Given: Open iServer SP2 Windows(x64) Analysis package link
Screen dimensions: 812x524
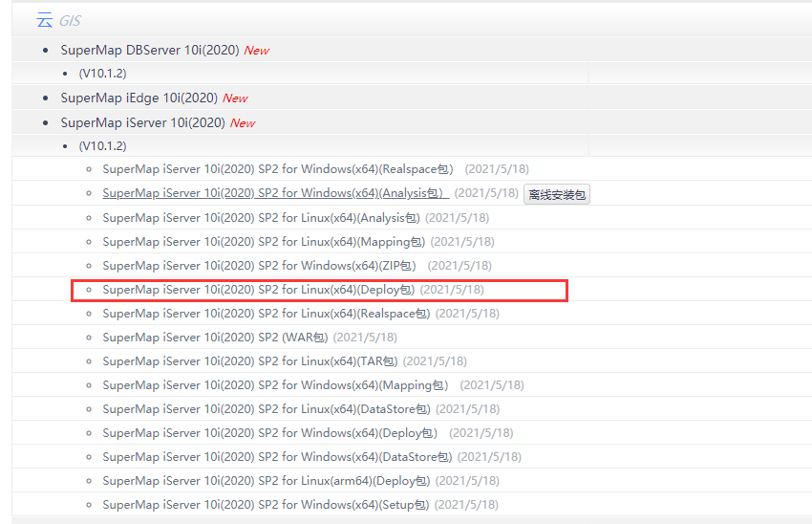Looking at the screenshot, I should tap(275, 193).
